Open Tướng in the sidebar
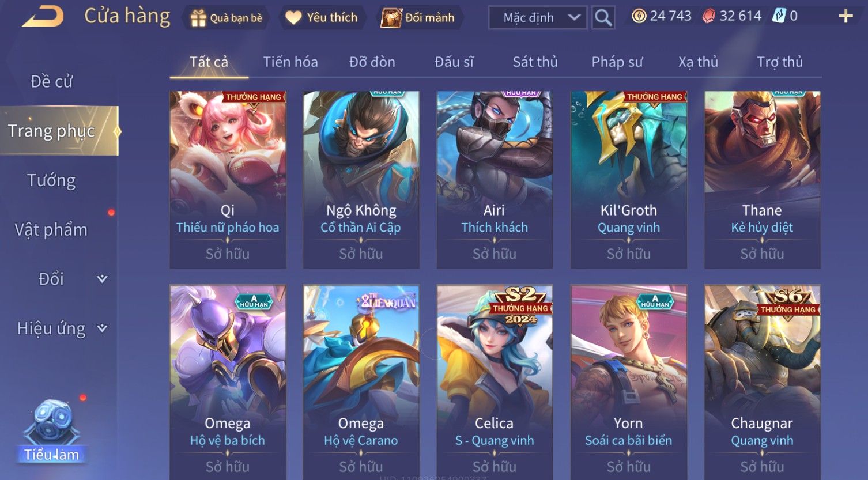 pyautogui.click(x=51, y=180)
